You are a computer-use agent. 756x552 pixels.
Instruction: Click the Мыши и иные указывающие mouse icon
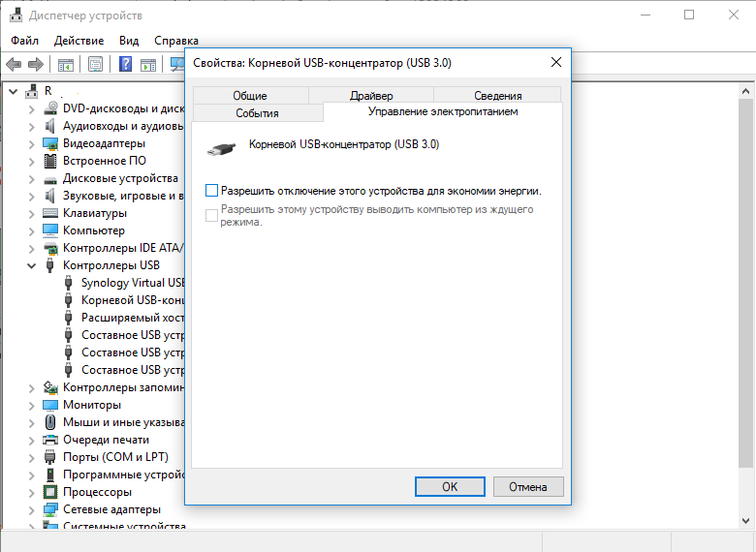50,422
